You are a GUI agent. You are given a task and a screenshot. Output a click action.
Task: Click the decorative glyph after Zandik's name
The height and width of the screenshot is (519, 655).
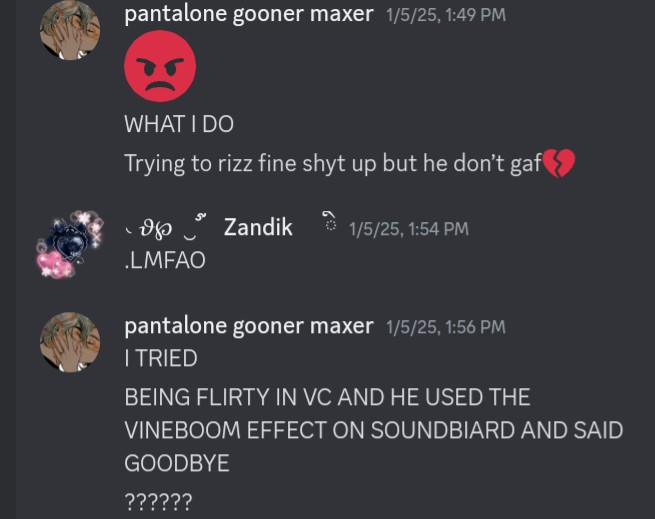pos(330,221)
